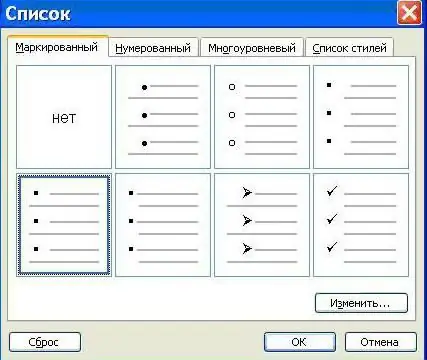The width and height of the screenshot is (427, 360).
Task: Select the 'нет' (none) bullet option
Action: tap(64, 117)
